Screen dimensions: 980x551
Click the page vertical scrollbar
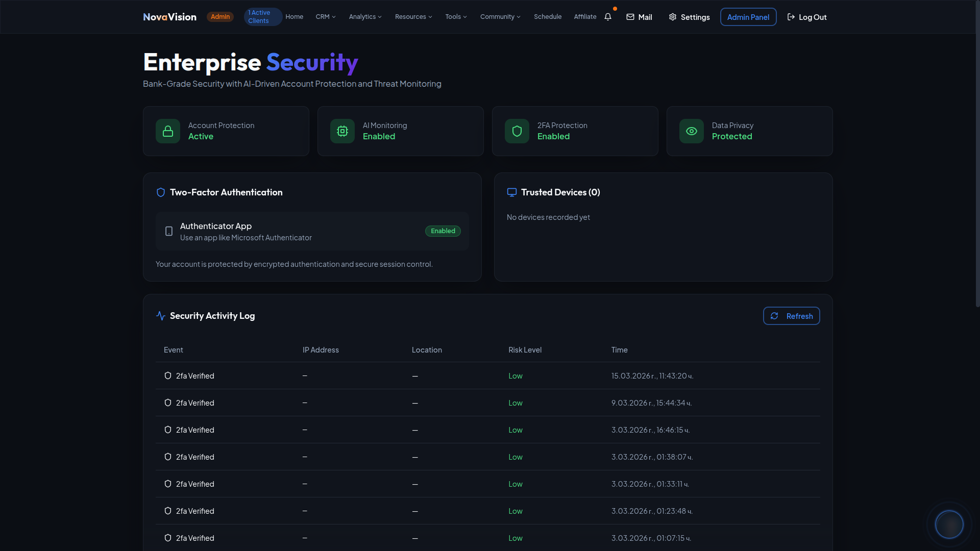coord(977,153)
